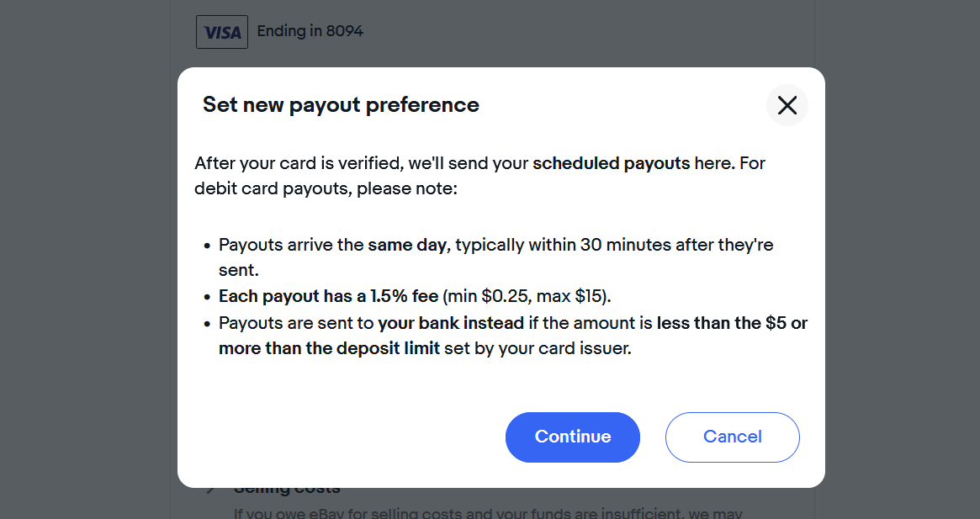This screenshot has height=519, width=980.
Task: Click the chevron beside Selling costs
Action: click(209, 488)
